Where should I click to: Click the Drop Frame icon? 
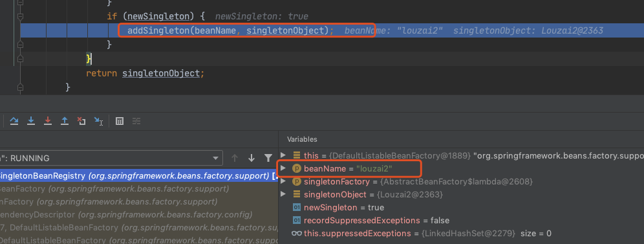click(x=81, y=121)
